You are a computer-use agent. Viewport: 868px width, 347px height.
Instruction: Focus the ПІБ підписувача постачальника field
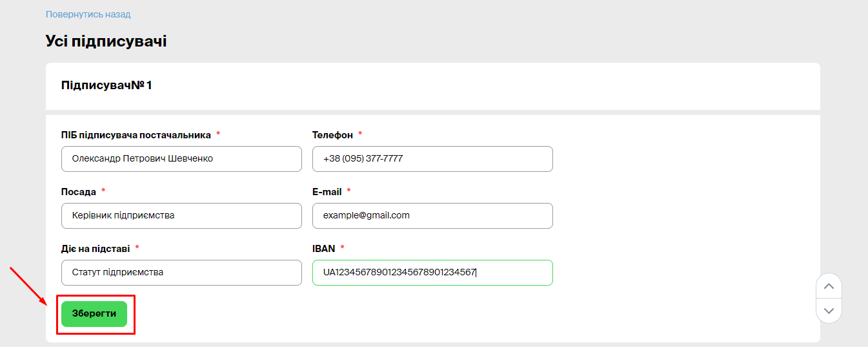tap(181, 159)
